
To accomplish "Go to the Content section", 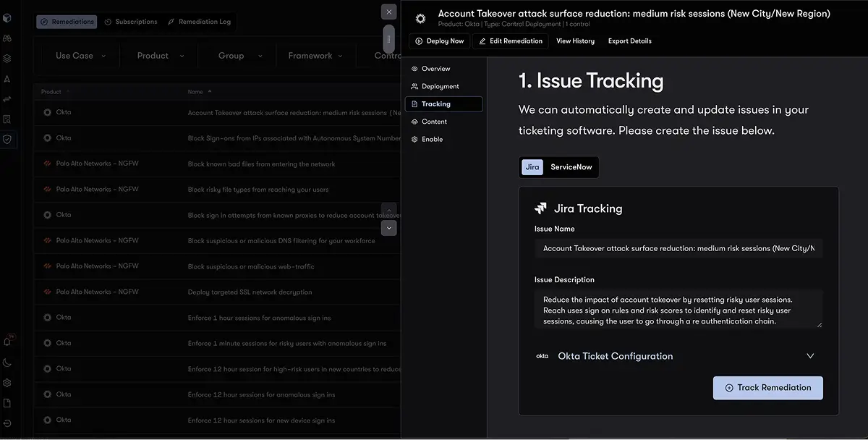I will (443, 122).
